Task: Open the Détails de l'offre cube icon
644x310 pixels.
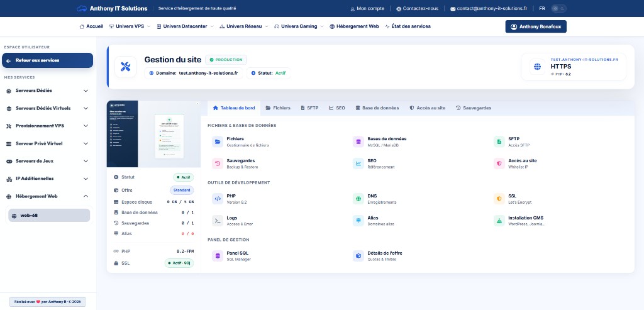Action: [358, 256]
